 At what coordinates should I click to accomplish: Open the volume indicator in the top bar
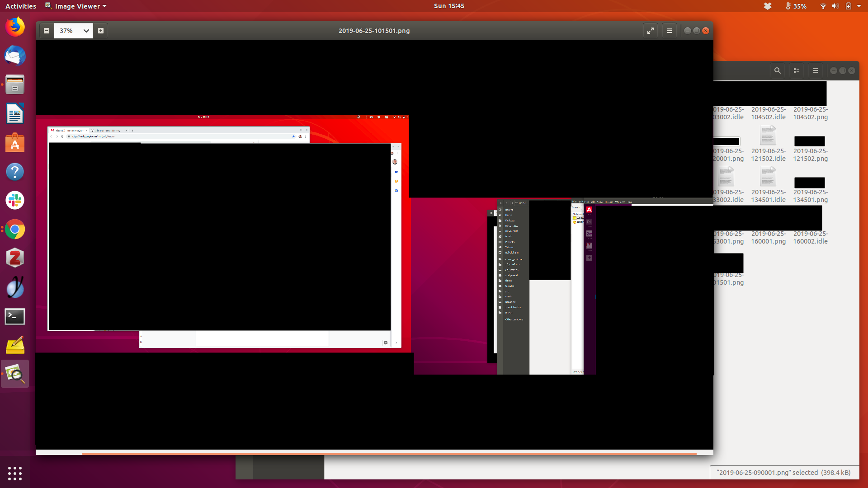pos(835,6)
